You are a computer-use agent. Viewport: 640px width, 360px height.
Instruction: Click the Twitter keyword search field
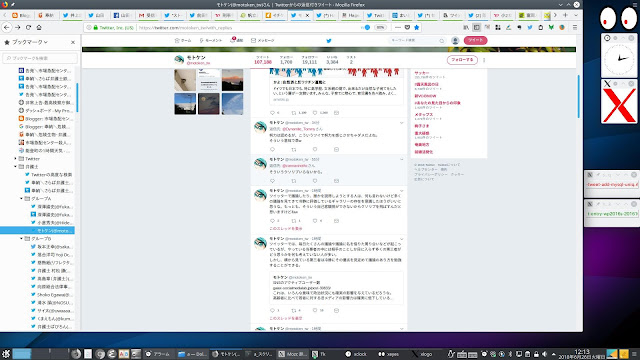[x=417, y=40]
